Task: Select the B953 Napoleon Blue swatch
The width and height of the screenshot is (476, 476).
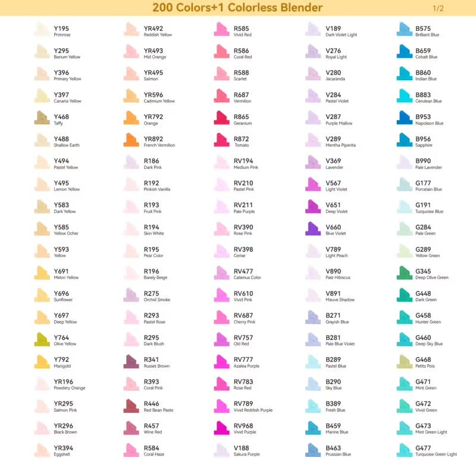Action: pos(404,118)
